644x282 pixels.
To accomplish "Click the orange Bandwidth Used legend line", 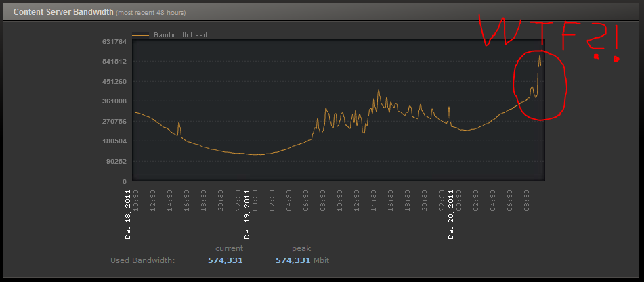I will click(141, 34).
